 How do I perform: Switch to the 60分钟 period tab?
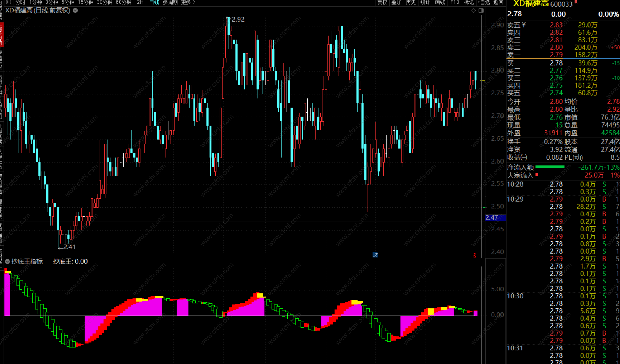point(123,2)
